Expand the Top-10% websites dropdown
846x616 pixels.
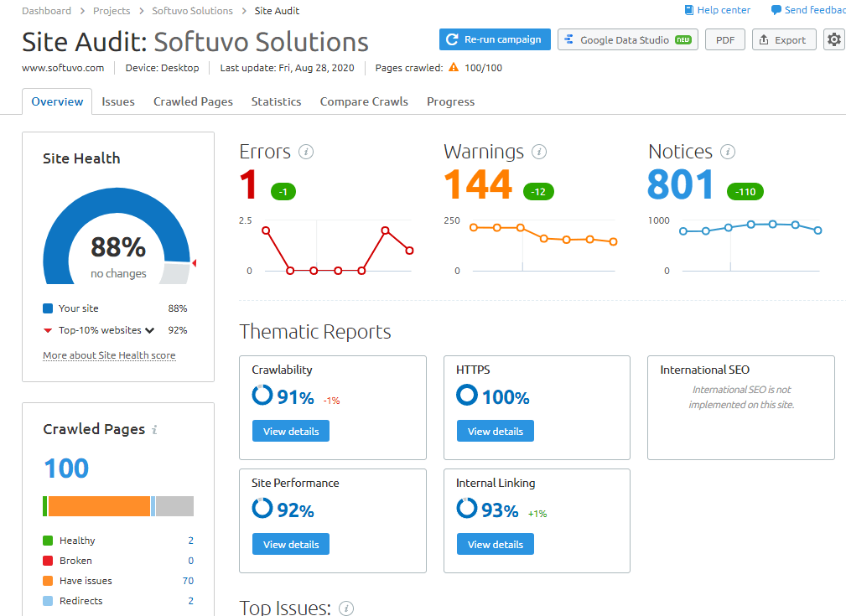point(149,330)
